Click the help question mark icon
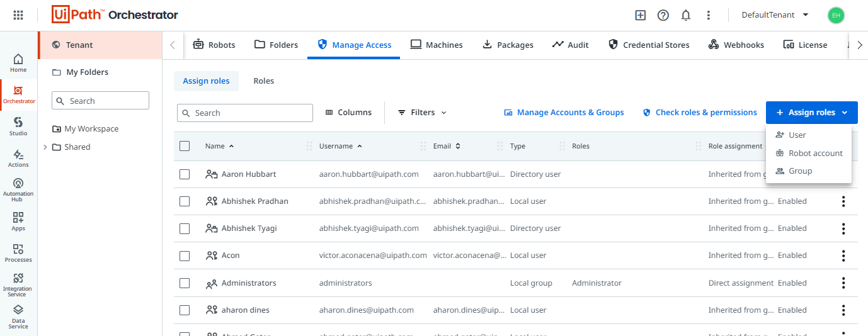This screenshot has height=336, width=868. [x=663, y=15]
